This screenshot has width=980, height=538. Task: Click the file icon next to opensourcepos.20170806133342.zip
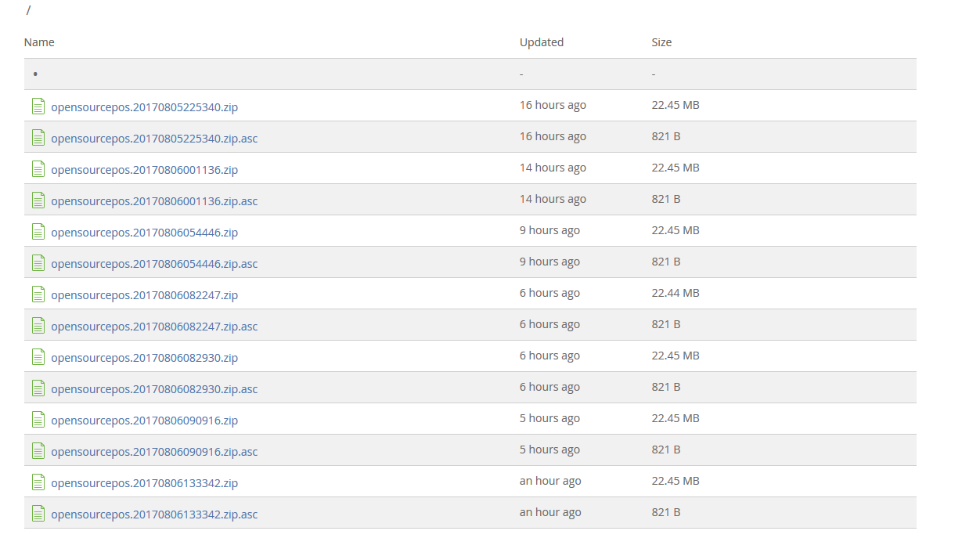click(38, 482)
